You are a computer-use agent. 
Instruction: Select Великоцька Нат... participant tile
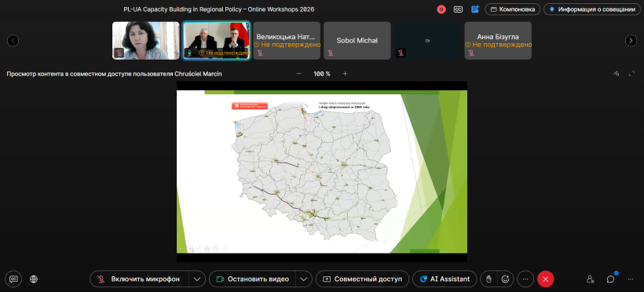[x=287, y=40]
